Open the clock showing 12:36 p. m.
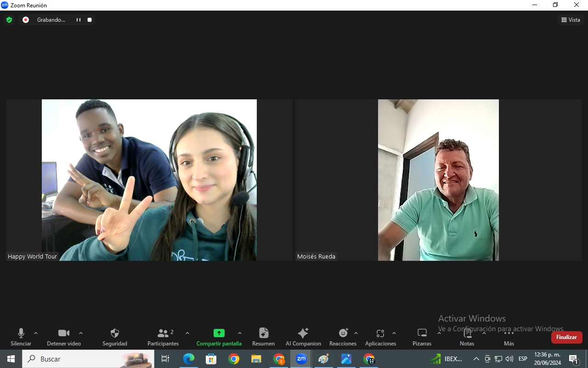The image size is (588, 368). click(548, 359)
